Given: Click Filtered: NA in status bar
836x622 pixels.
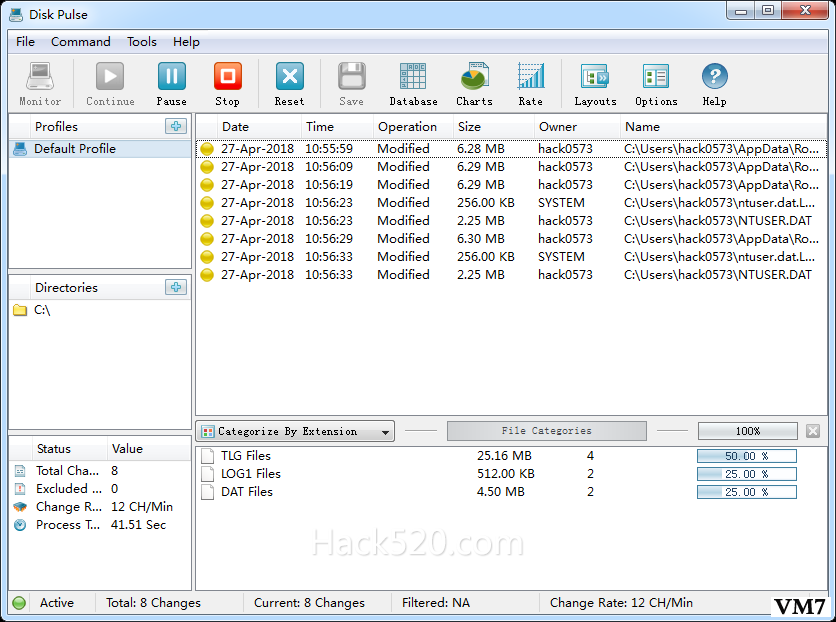Looking at the screenshot, I should [436, 603].
